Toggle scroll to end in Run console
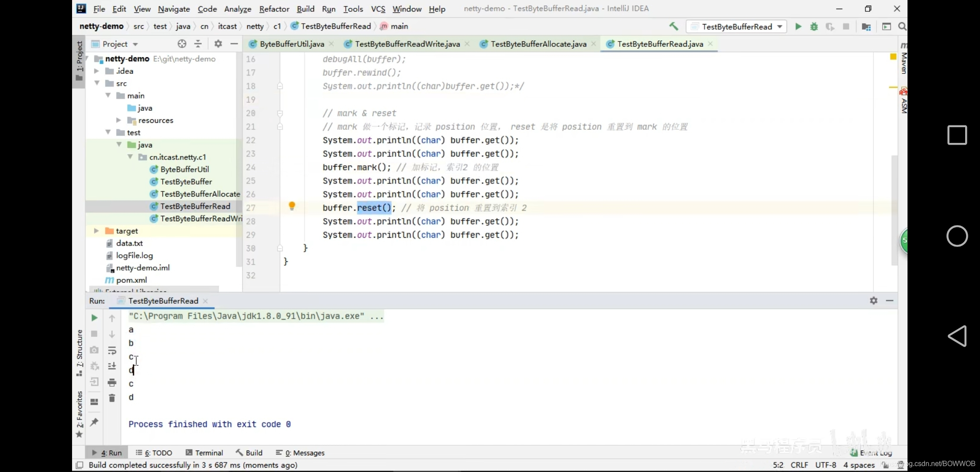The height and width of the screenshot is (472, 980). (x=112, y=366)
